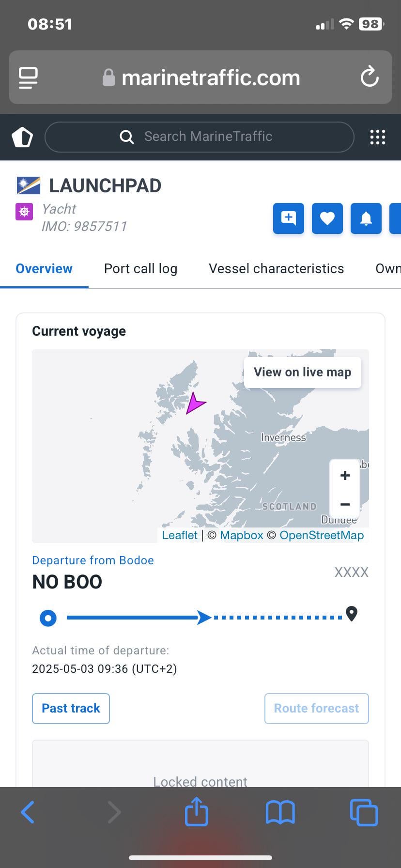Favorite LAUNCHPAD using the heart icon
Image resolution: width=401 pixels, height=868 pixels.
(327, 218)
